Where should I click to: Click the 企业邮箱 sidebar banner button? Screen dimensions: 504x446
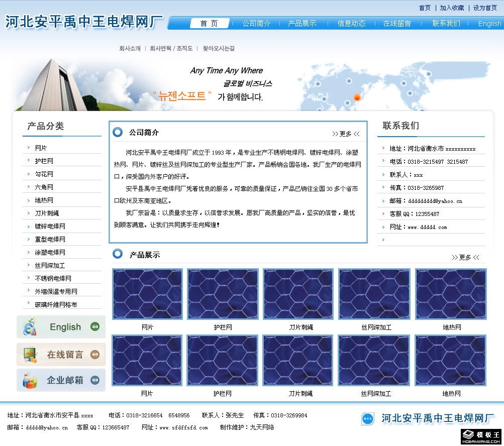pyautogui.click(x=61, y=380)
